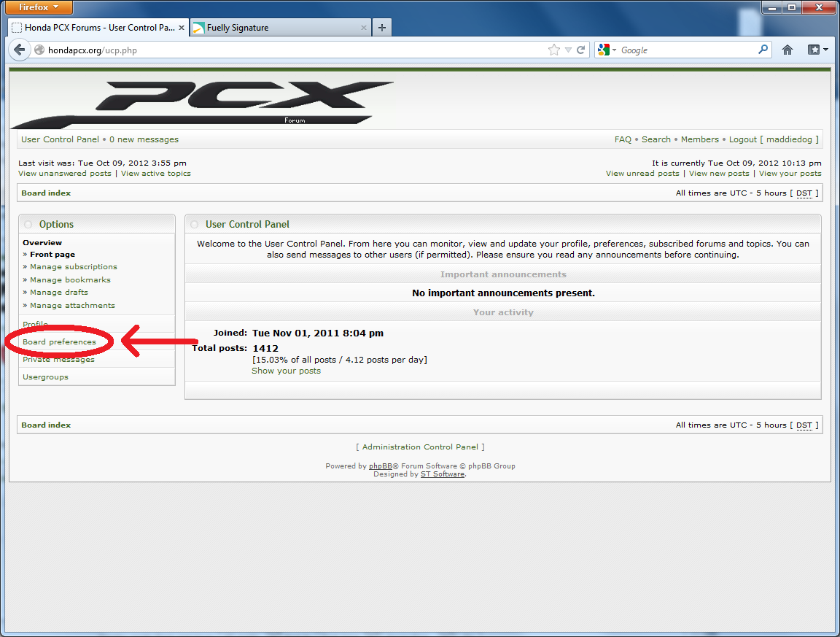Open the Usergroups section in sidebar
The image size is (840, 637).
pos(45,377)
